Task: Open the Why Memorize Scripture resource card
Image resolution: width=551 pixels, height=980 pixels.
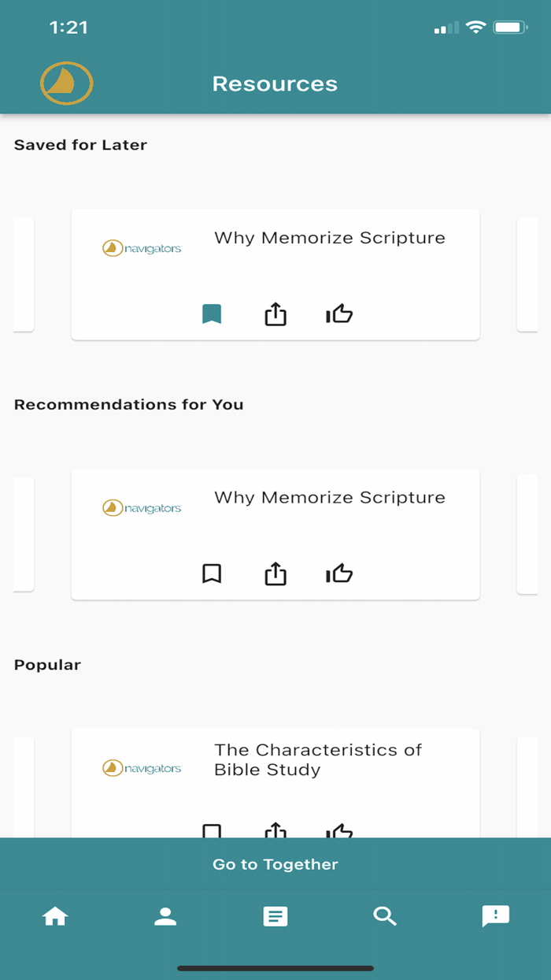Action: tap(330, 237)
